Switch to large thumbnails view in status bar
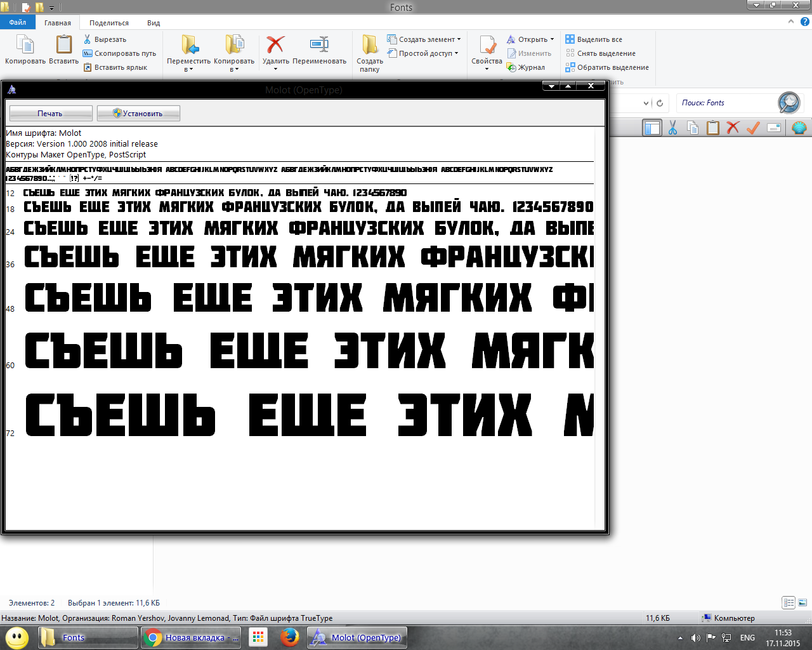The height and width of the screenshot is (650, 812). pos(802,602)
